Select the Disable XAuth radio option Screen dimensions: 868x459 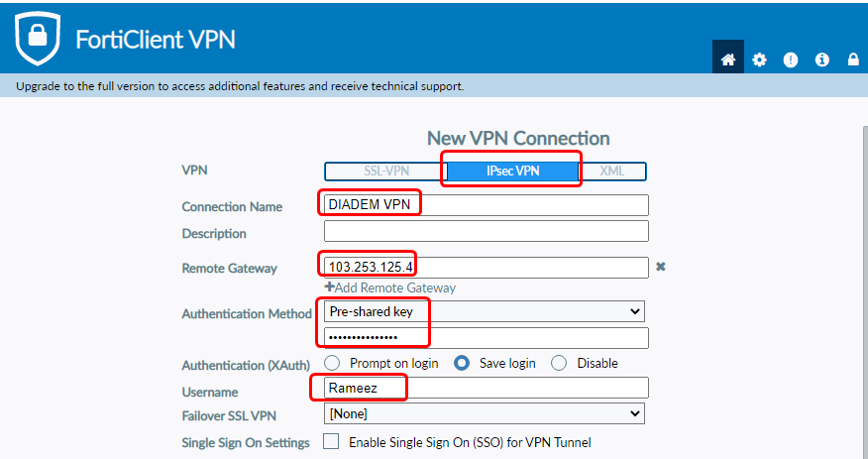tap(559, 363)
